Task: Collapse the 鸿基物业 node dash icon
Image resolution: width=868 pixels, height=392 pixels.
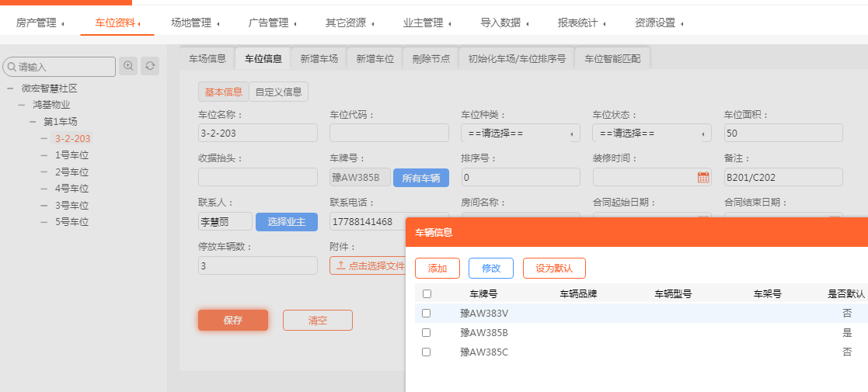Action: click(x=23, y=105)
